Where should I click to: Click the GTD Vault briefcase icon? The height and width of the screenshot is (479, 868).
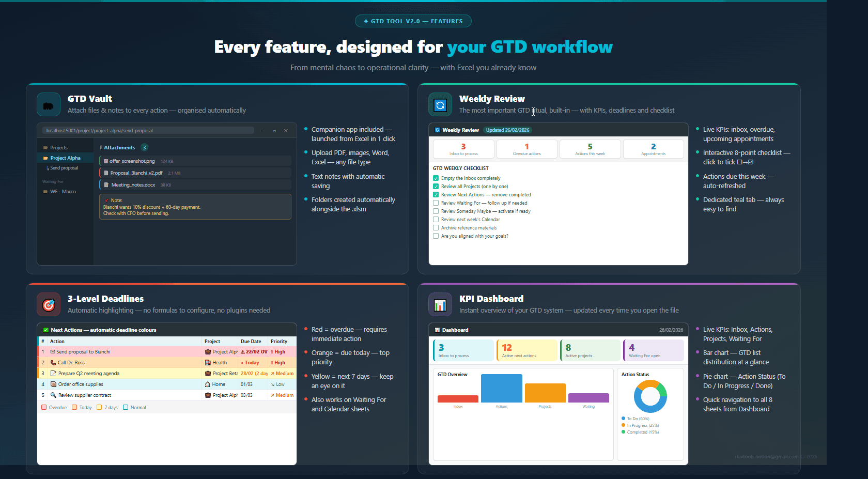pyautogui.click(x=49, y=104)
